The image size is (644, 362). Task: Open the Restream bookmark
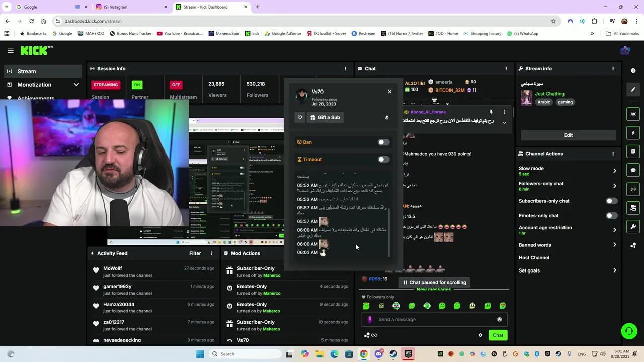click(x=363, y=34)
